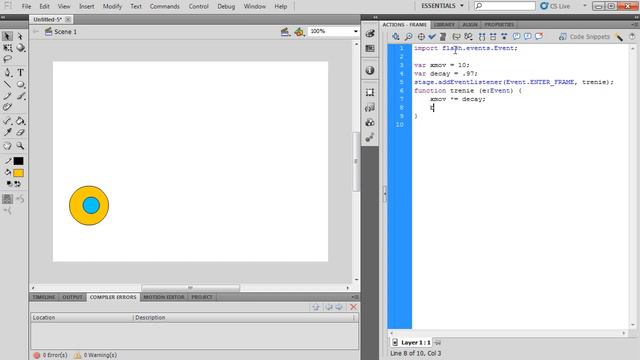Open the Code Snippets panel
This screenshot has width=640, height=360.
pos(584,37)
